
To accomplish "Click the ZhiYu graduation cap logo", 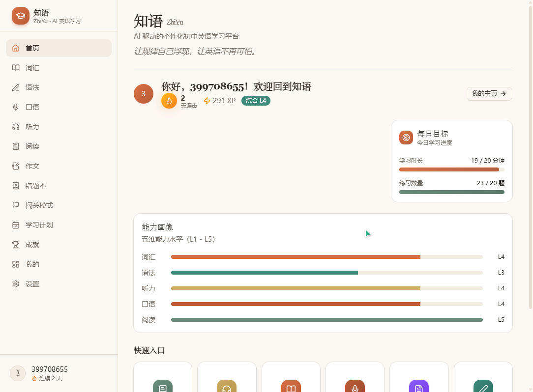I will (x=20, y=16).
